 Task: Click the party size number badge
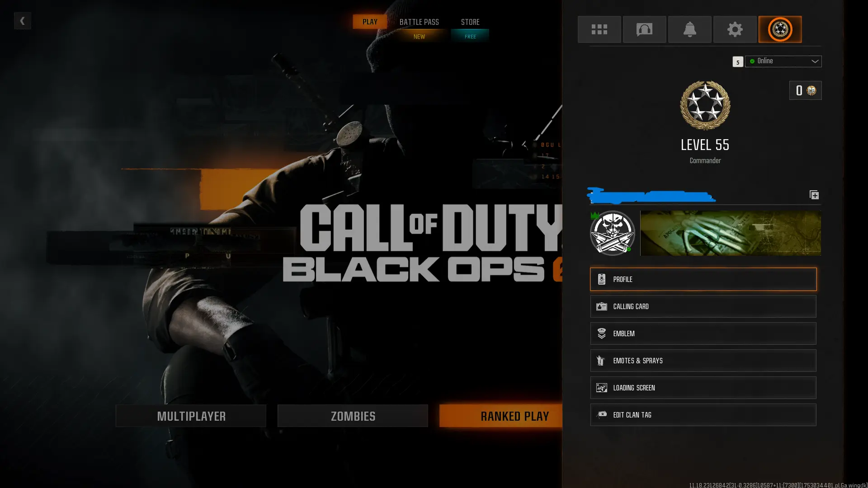point(737,62)
